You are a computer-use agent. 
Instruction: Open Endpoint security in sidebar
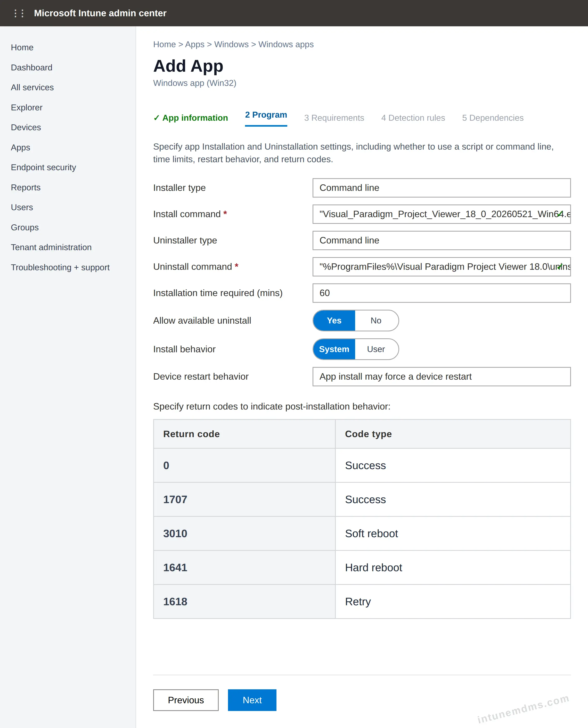(43, 167)
